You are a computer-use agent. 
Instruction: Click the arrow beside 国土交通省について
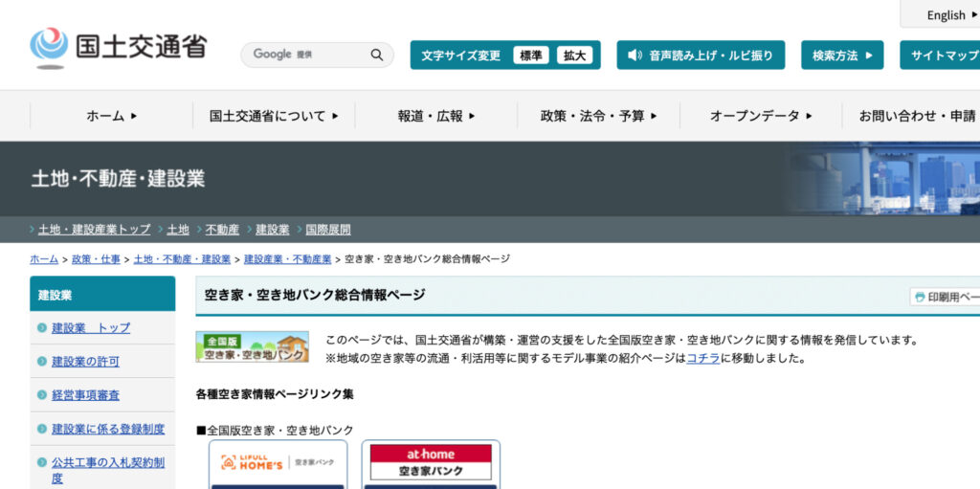coord(336,116)
